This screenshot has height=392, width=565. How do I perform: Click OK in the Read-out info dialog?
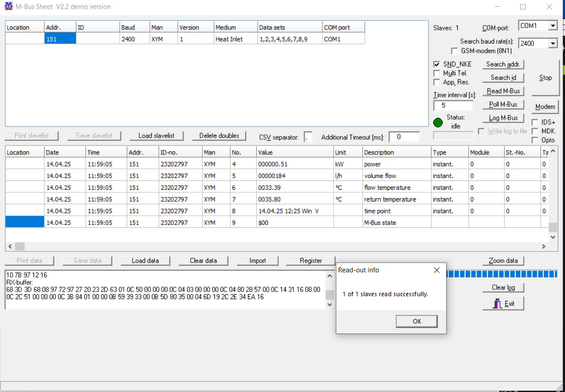tap(417, 321)
